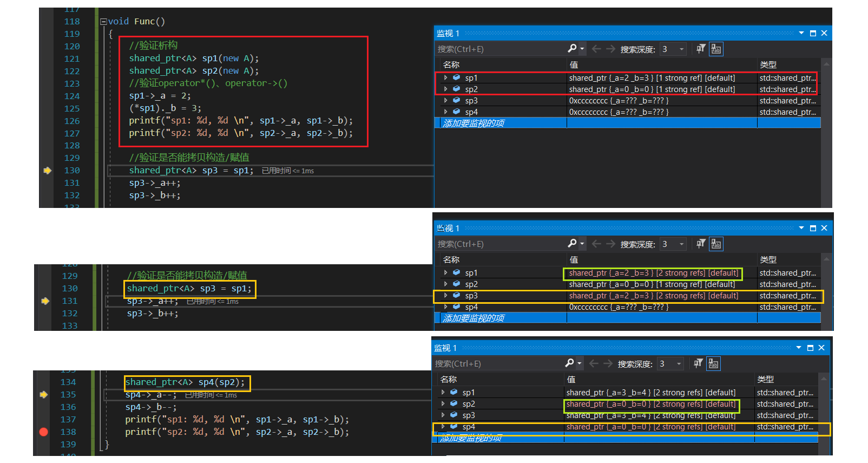
Task: Click the boxed rightmost toolbar icon in top Watch 1 panel
Action: coord(716,49)
